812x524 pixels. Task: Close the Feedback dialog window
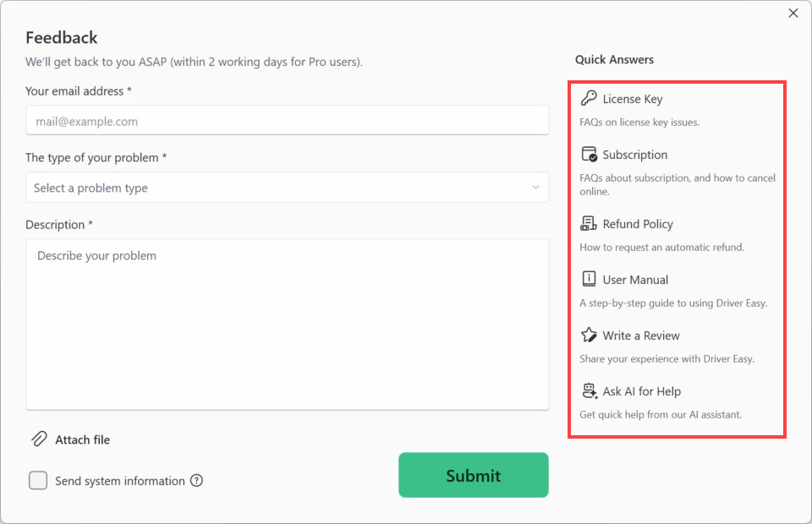[793, 13]
